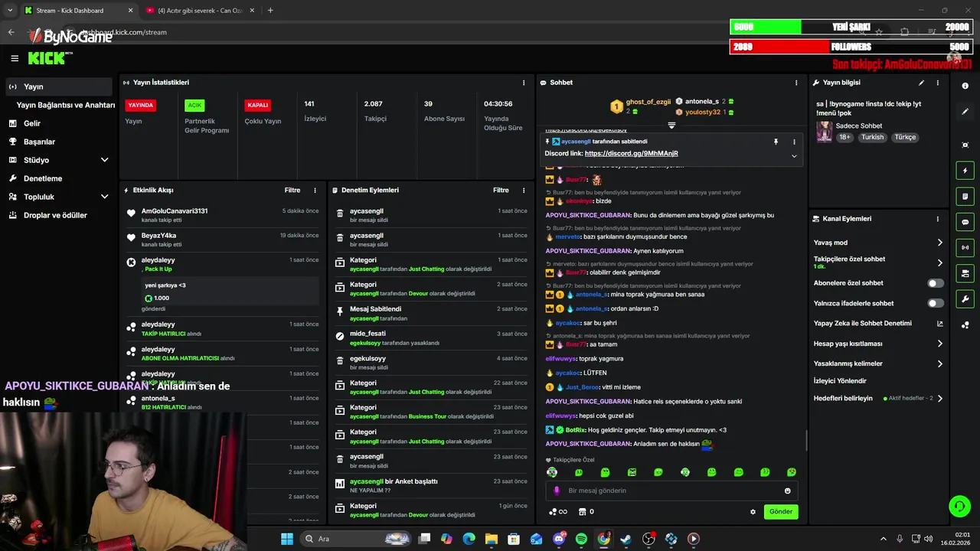Click the lightning bolt sidebar widget

tap(965, 171)
